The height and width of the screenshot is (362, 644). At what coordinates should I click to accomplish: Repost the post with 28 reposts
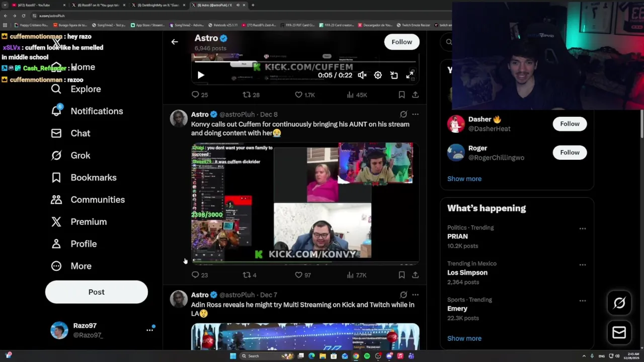(x=251, y=95)
